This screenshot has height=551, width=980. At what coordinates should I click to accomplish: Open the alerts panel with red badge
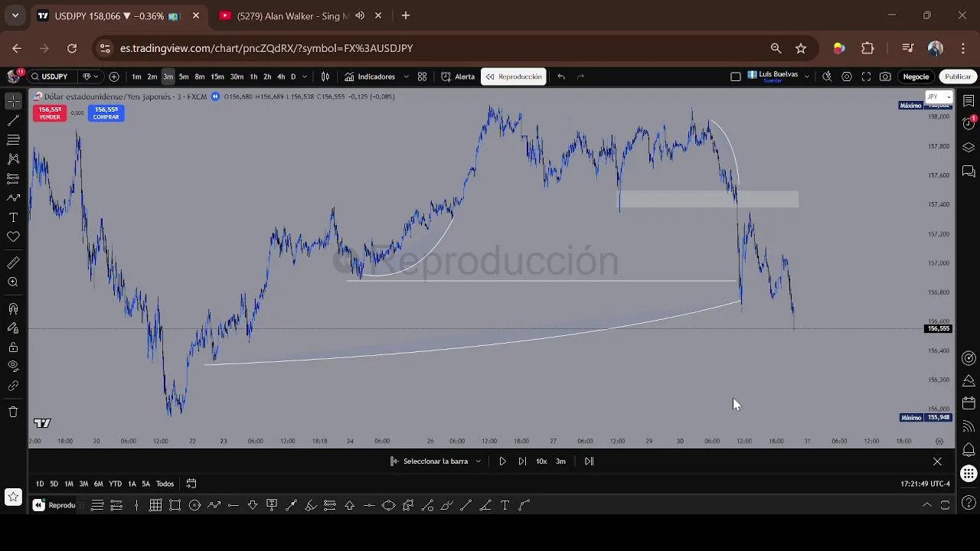click(969, 123)
